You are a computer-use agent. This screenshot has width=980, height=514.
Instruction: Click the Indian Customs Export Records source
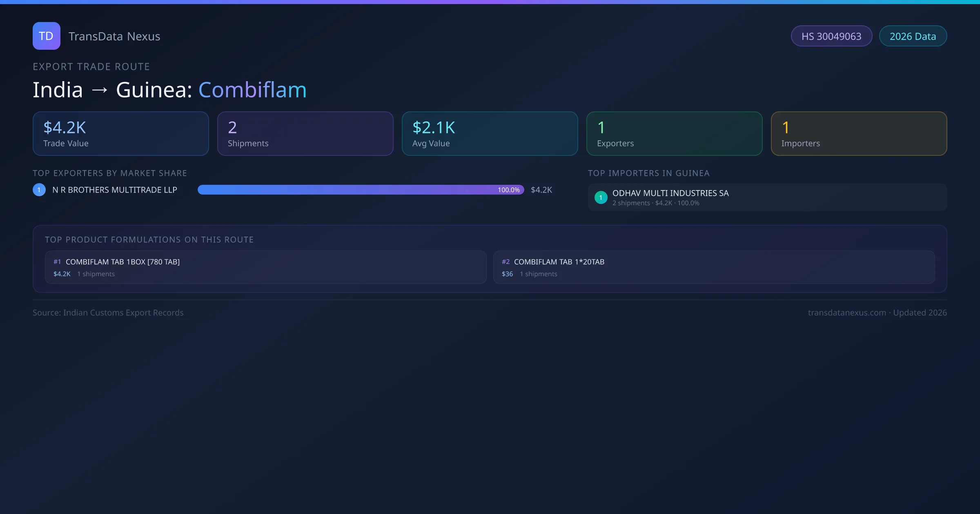click(x=123, y=312)
